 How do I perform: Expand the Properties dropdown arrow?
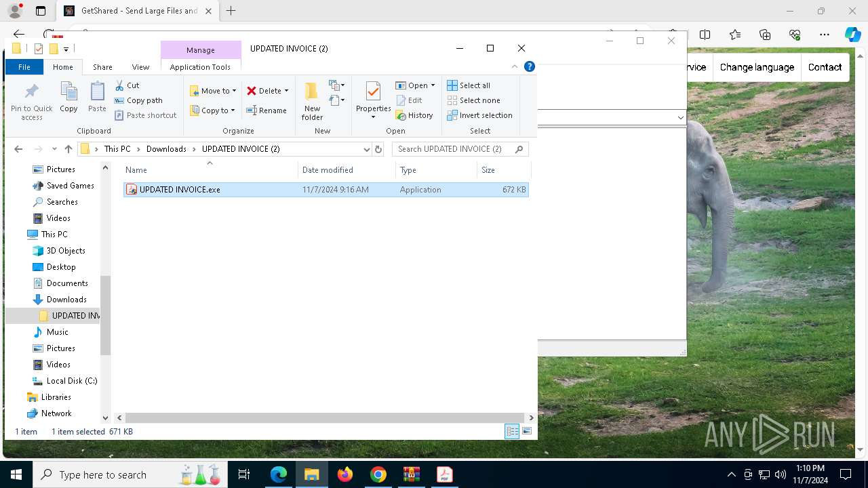coord(373,117)
